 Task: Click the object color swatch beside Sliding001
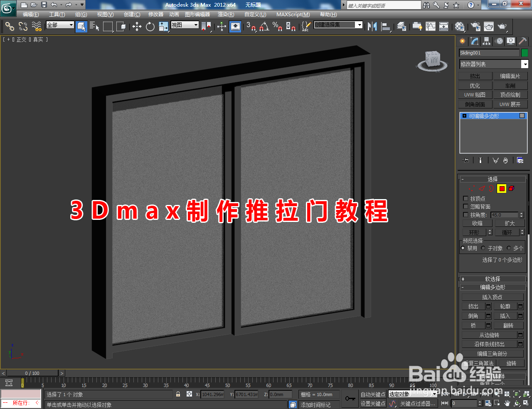525,53
